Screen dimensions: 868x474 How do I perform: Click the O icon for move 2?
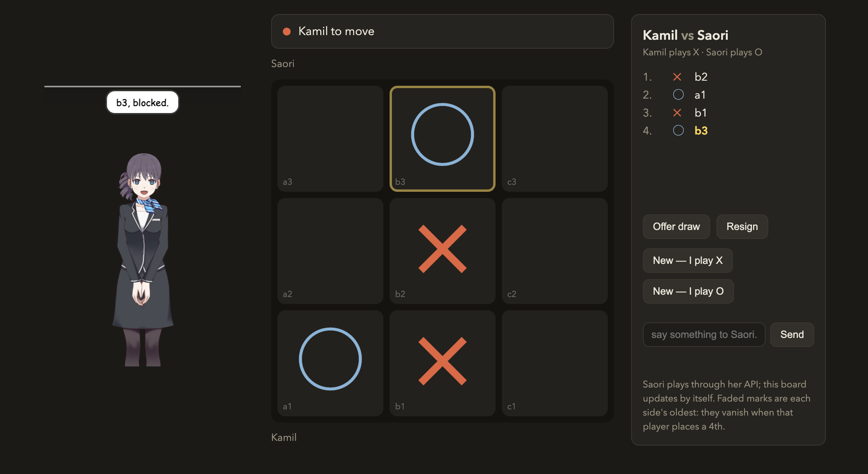(678, 95)
